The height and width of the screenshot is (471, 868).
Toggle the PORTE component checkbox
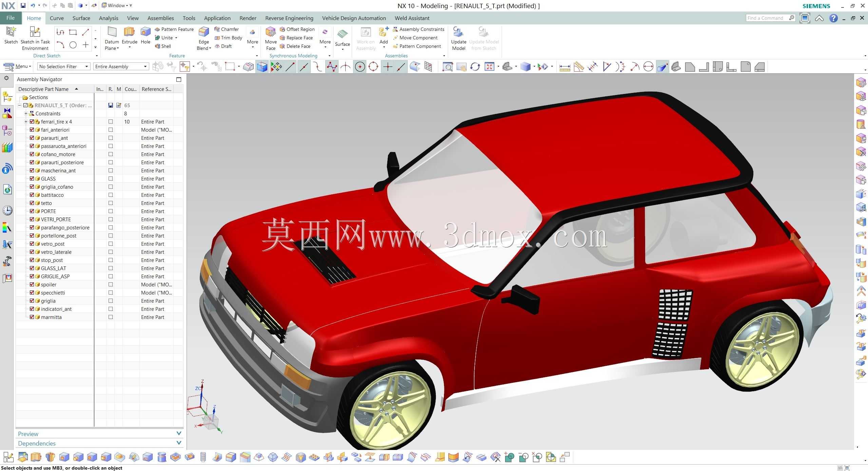pos(32,211)
